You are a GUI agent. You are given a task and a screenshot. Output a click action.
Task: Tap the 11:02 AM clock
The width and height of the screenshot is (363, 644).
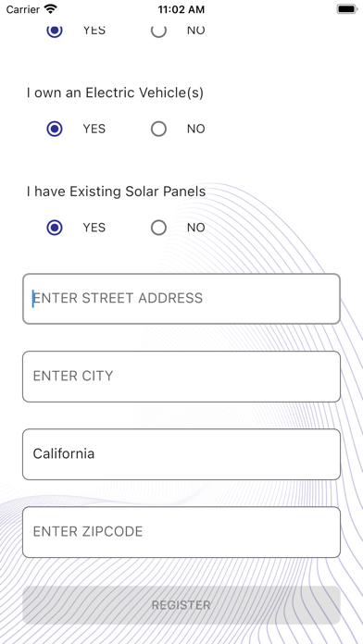click(181, 9)
